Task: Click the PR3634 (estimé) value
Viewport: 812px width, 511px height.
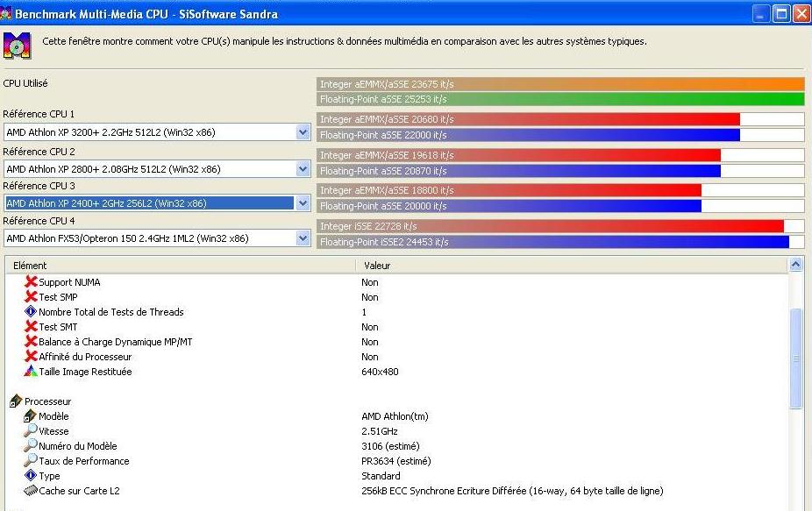Action: coord(396,461)
